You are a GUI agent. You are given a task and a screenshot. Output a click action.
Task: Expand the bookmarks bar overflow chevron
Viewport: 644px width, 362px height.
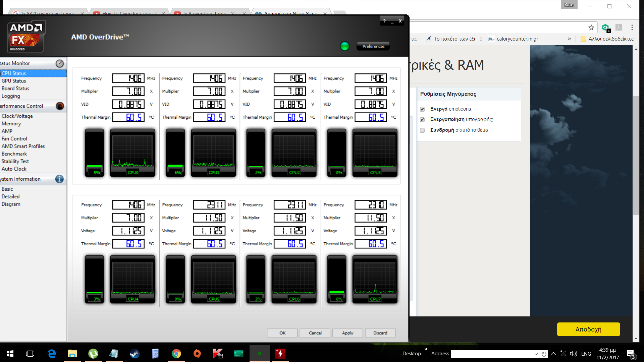[x=570, y=39]
